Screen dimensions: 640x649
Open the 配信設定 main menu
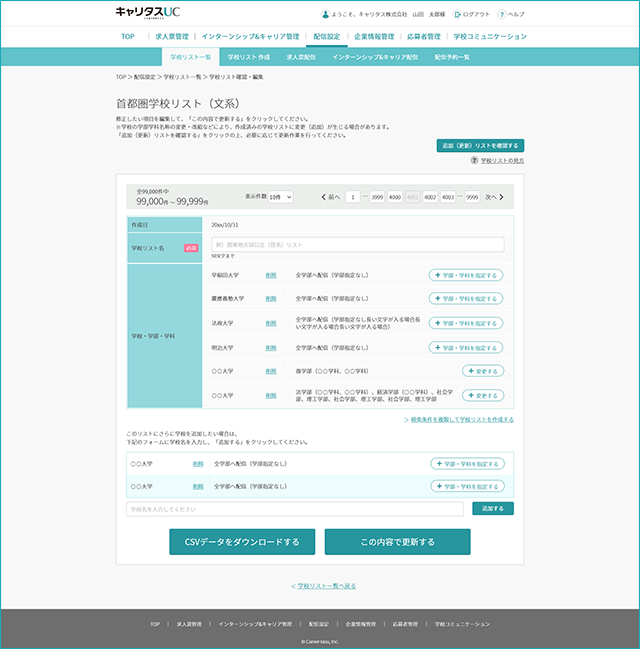coord(327,36)
